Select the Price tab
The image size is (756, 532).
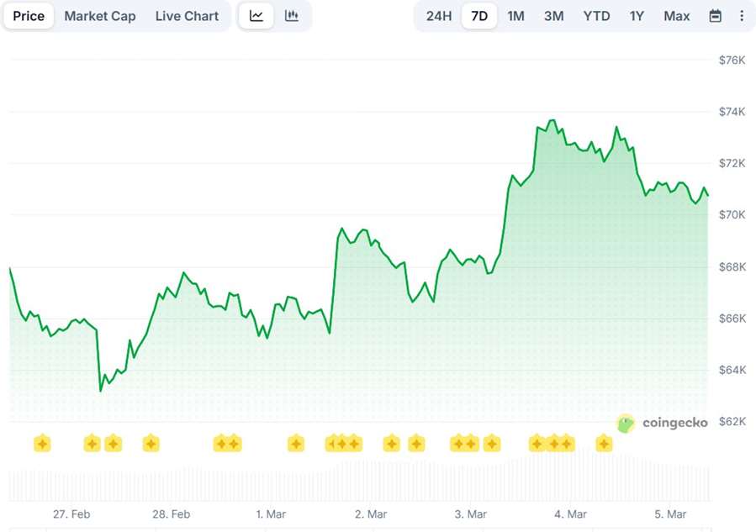click(x=29, y=16)
